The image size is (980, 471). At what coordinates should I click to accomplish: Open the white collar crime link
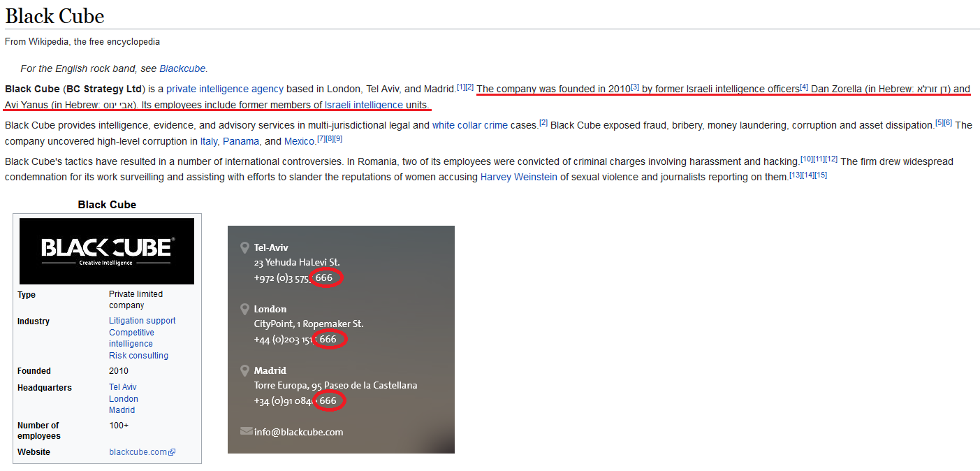(469, 125)
